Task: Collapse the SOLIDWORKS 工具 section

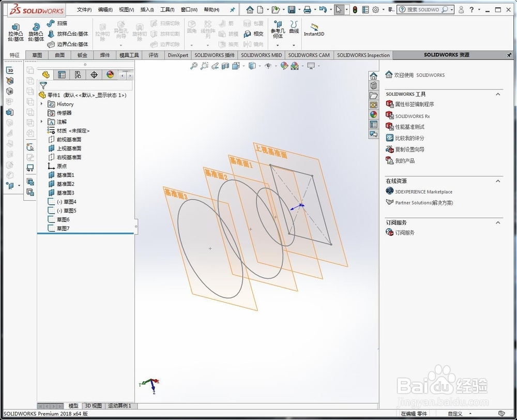Action: pos(498,94)
